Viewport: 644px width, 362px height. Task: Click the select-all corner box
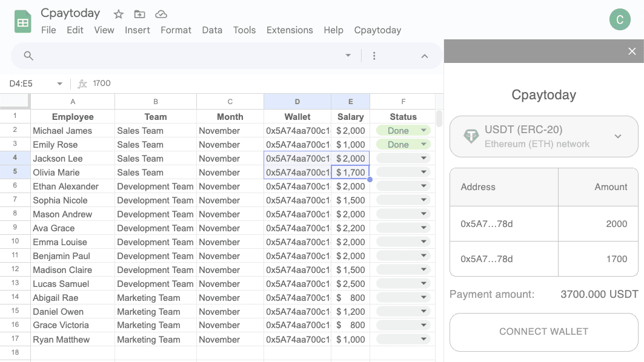pos(15,101)
